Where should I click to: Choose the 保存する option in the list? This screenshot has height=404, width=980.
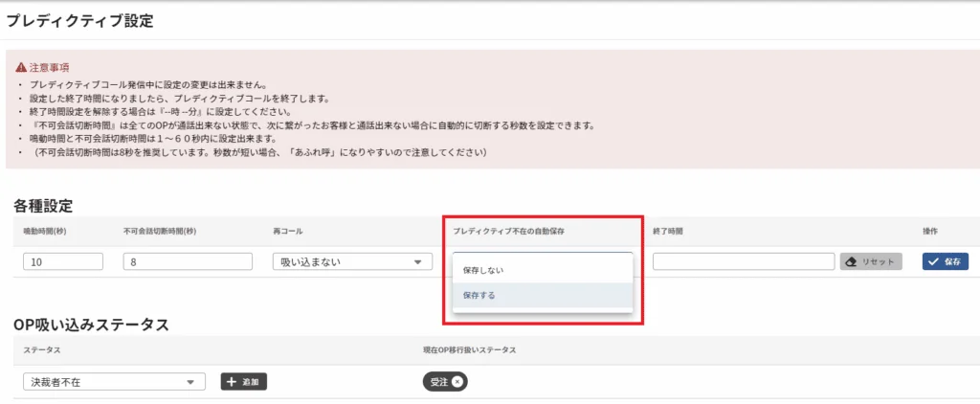(x=479, y=296)
